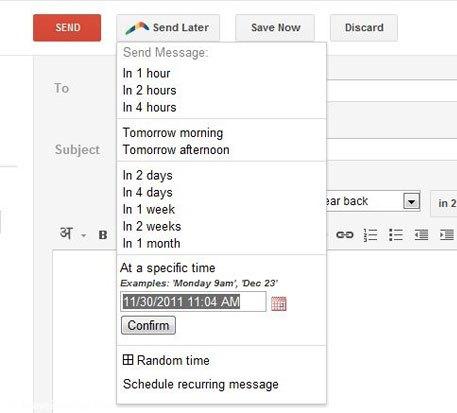Click the insert link icon
This screenshot has width=457, height=413.
pos(345,235)
